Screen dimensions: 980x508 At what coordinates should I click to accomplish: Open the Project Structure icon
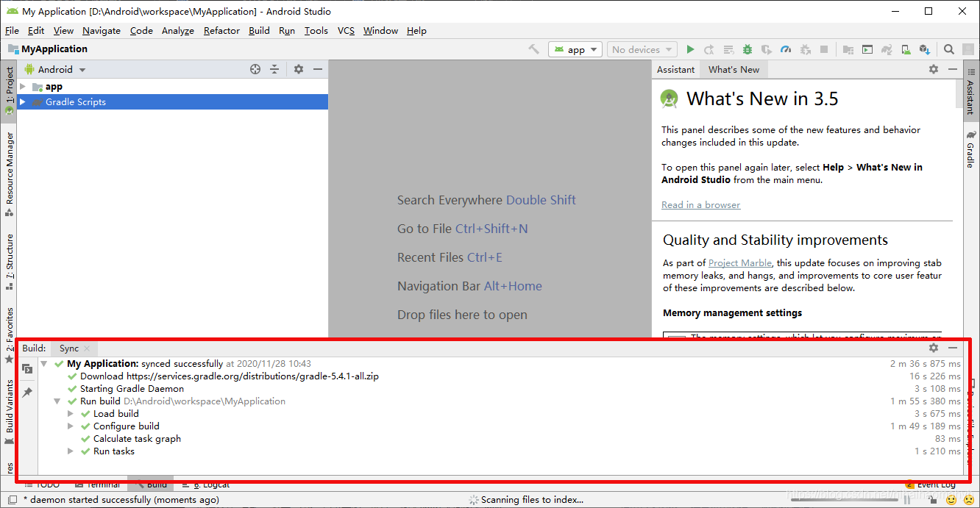pos(848,49)
